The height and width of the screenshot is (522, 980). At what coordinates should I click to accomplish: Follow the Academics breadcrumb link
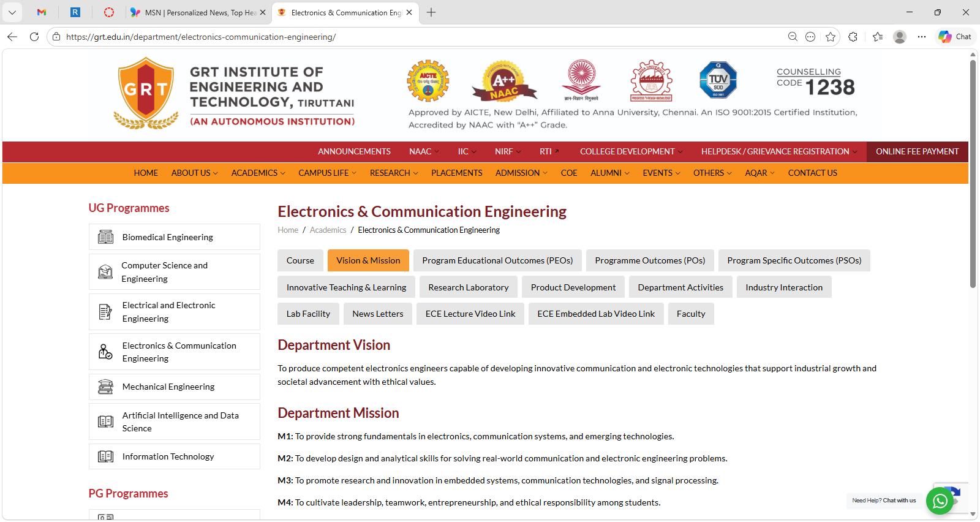328,230
